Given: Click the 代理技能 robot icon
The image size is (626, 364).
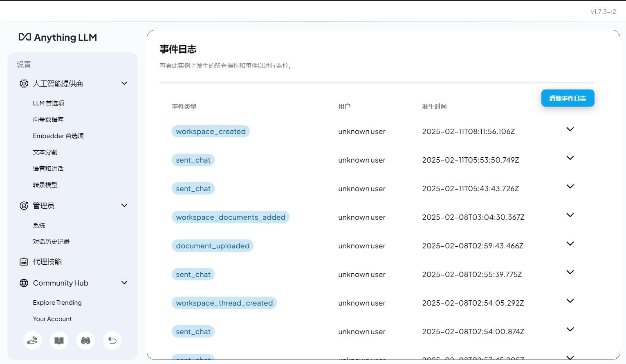Looking at the screenshot, I should (24, 262).
